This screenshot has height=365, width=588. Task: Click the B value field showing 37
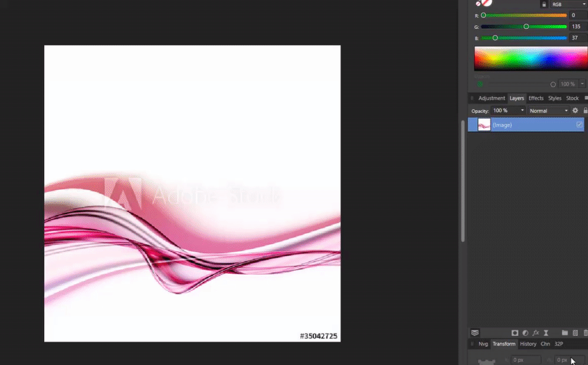(x=578, y=38)
